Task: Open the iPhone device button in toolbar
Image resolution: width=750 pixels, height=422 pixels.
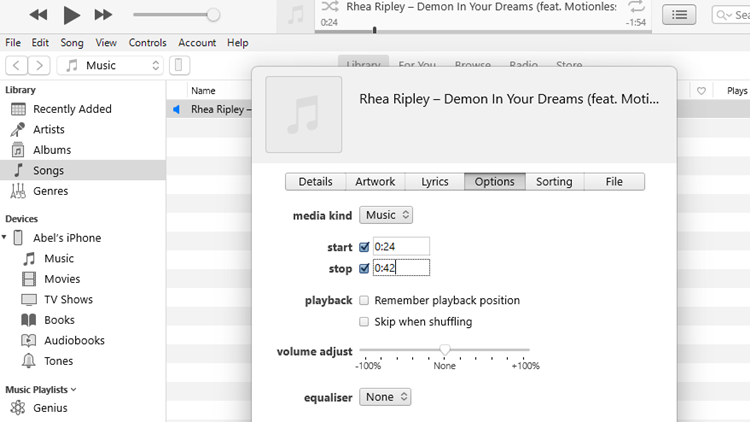Action: (x=179, y=65)
